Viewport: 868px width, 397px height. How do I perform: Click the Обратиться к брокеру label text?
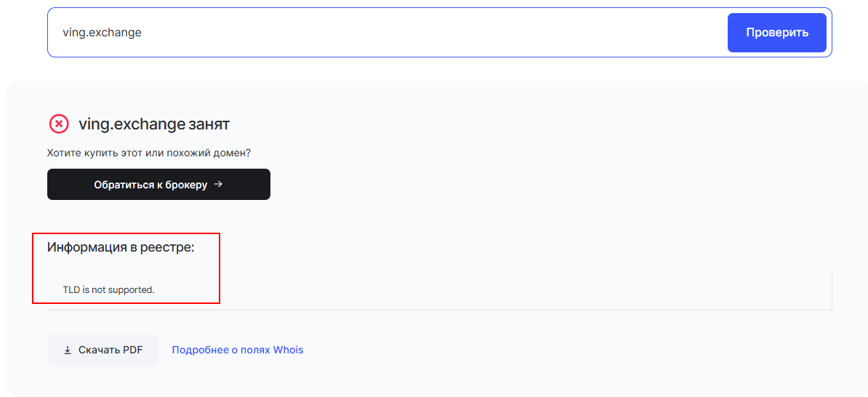click(150, 185)
